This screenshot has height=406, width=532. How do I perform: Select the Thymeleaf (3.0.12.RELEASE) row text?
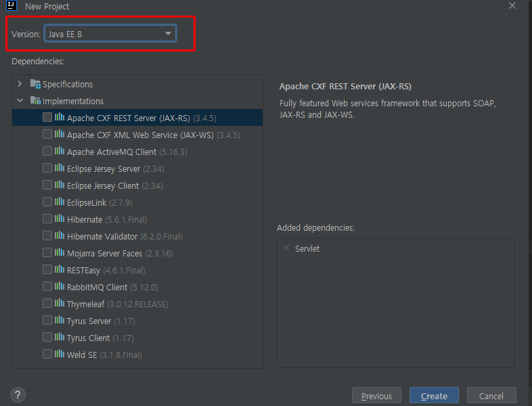[x=117, y=304]
